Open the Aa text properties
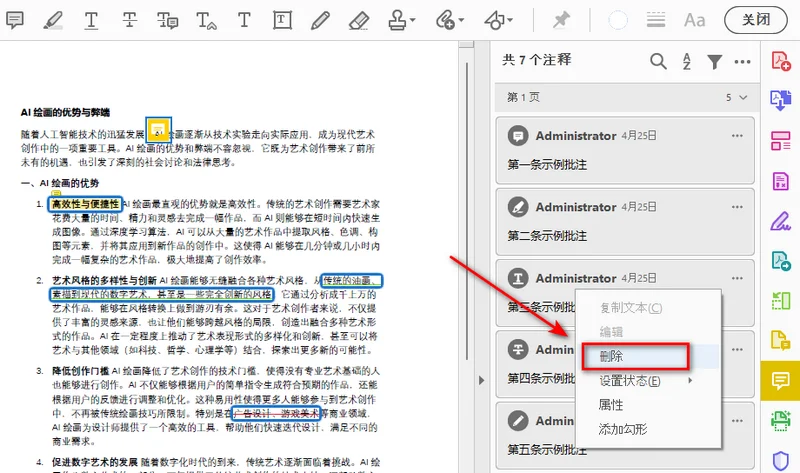The width and height of the screenshot is (800, 473). 694,20
